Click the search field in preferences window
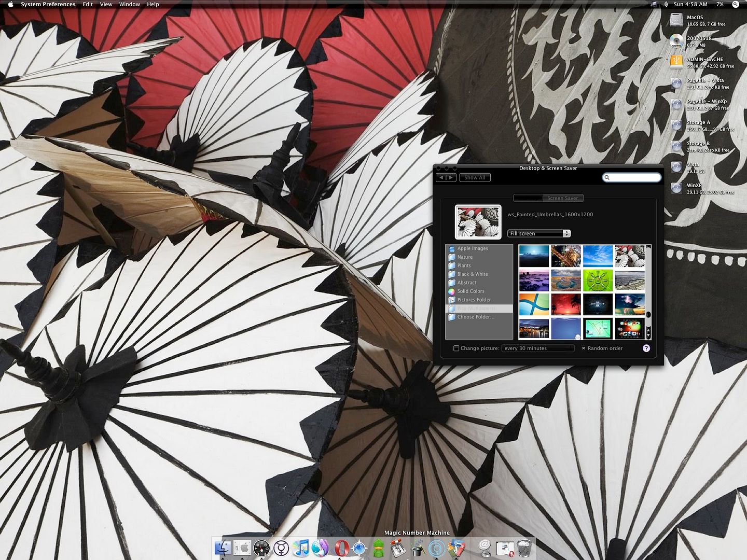 pyautogui.click(x=632, y=177)
